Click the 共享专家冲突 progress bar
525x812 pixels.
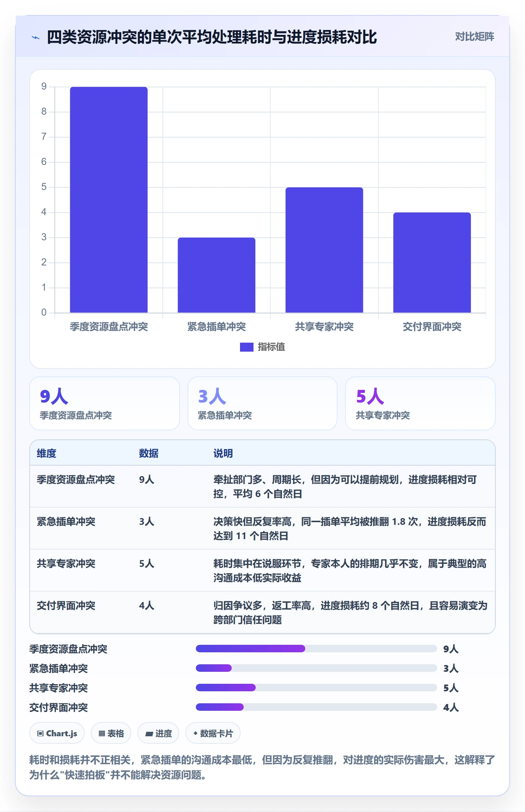coord(316,688)
